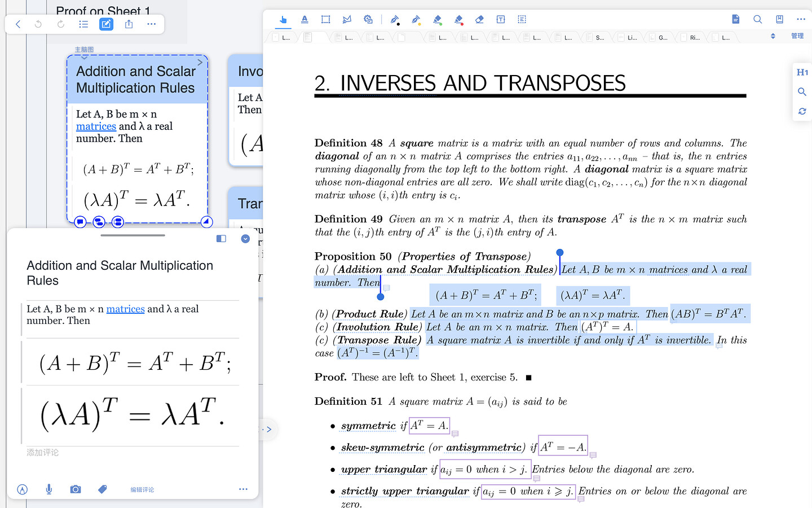Click the 添加评论 comment field

43,453
